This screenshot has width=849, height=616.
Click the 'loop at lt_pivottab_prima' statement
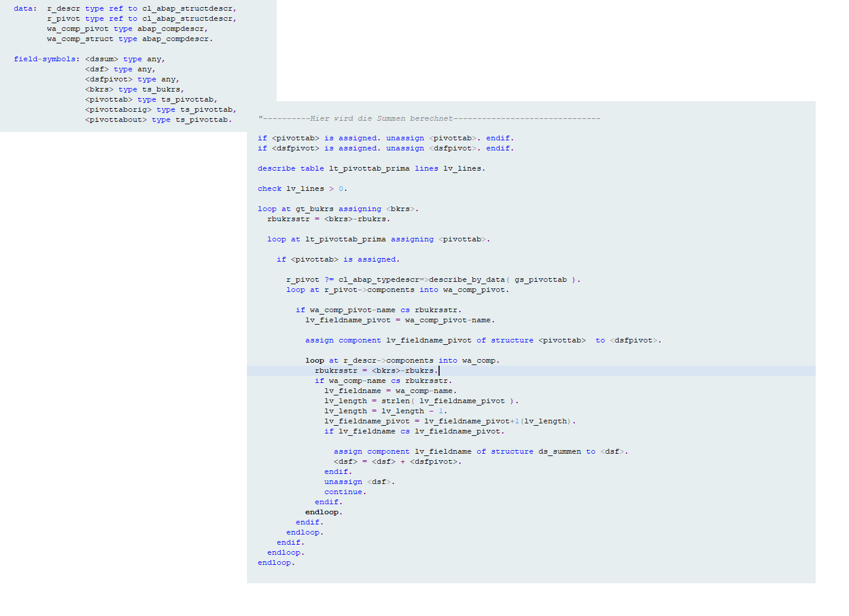378,240
